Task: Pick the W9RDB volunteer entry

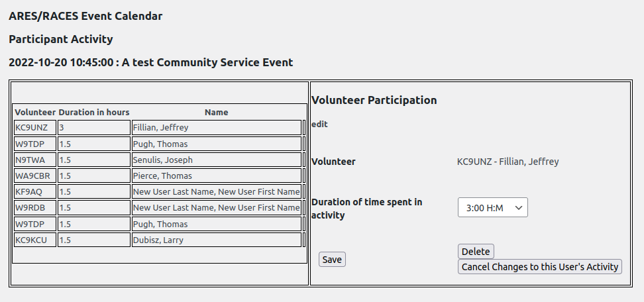Action: pos(34,207)
